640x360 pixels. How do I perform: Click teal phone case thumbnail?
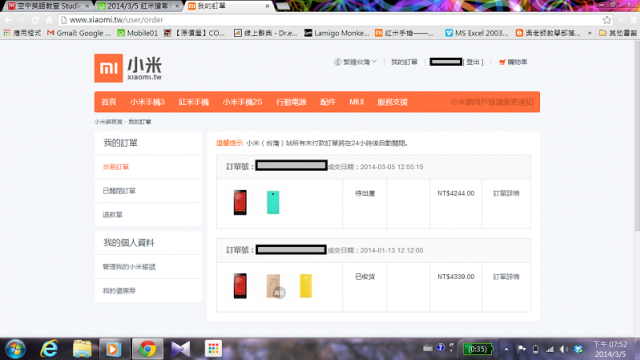pos(273,202)
